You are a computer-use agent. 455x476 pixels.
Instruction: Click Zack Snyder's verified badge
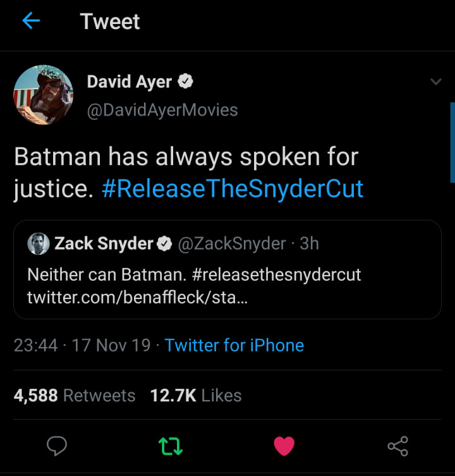(164, 243)
